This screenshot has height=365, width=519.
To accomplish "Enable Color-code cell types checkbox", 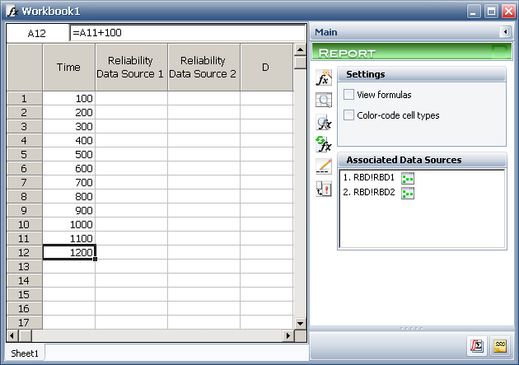I will coord(349,115).
